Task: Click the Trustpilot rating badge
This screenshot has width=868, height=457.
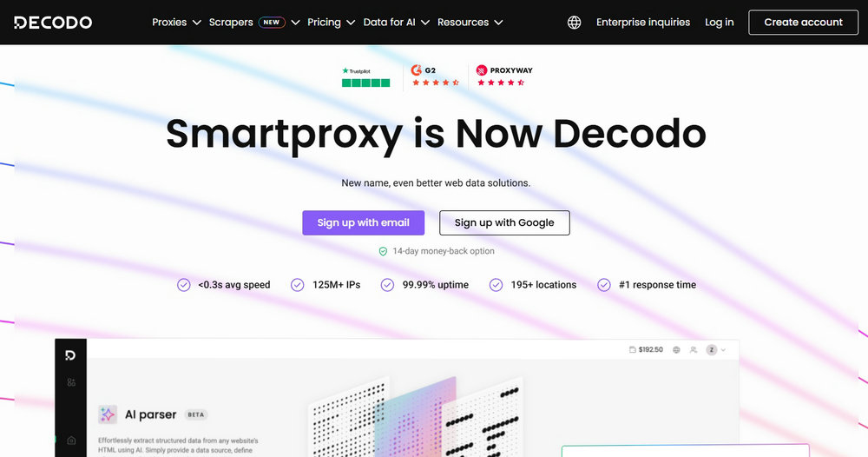Action: (366, 77)
